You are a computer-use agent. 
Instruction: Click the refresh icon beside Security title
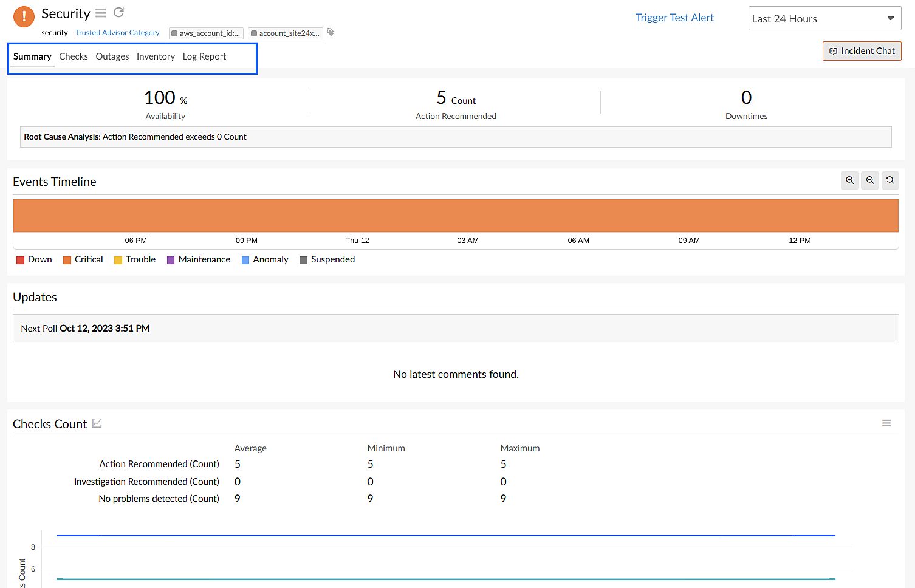118,12
